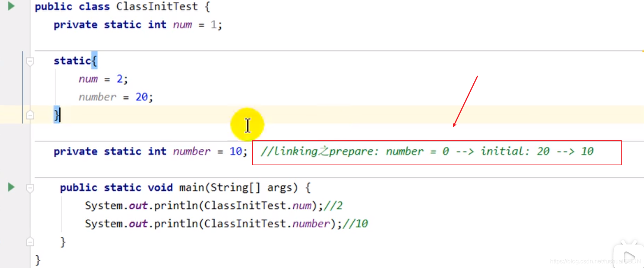Click 'num = 2;' assignment line
Screen dimensions: 644x268
click(x=103, y=79)
